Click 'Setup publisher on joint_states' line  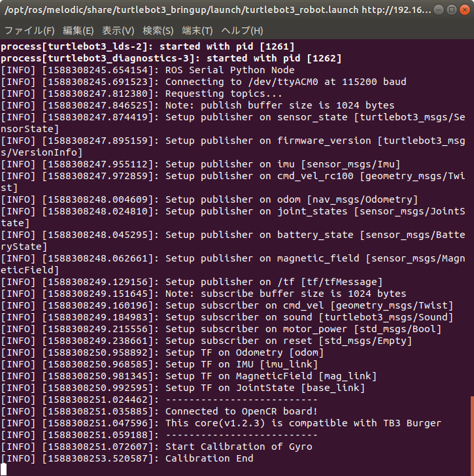point(233,217)
